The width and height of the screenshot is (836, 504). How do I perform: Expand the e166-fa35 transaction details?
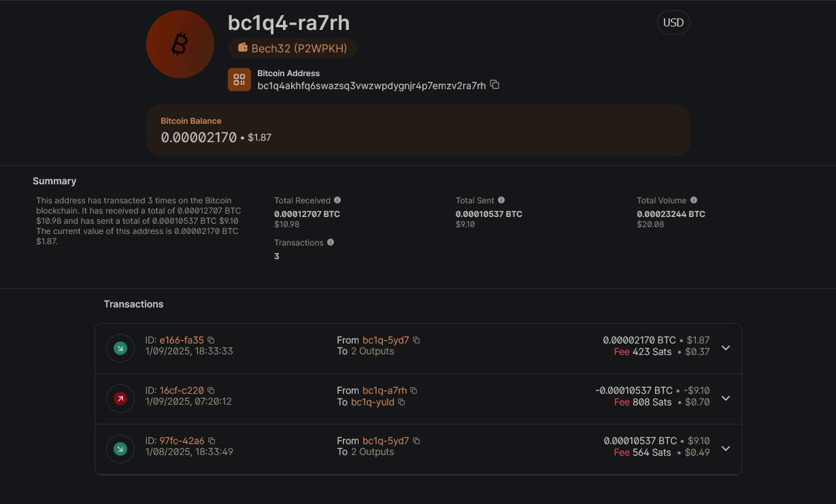(726, 348)
